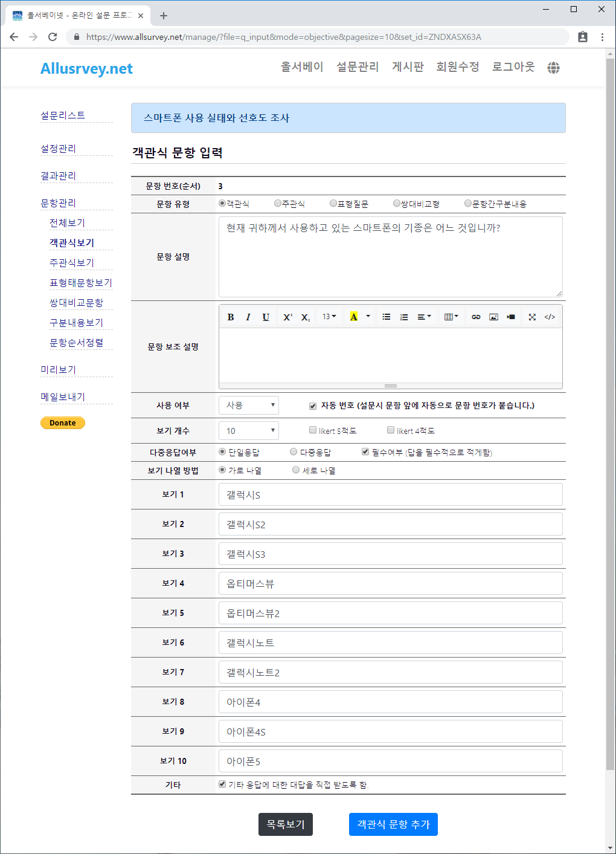Open the font size 13 dropdown

coord(329,317)
